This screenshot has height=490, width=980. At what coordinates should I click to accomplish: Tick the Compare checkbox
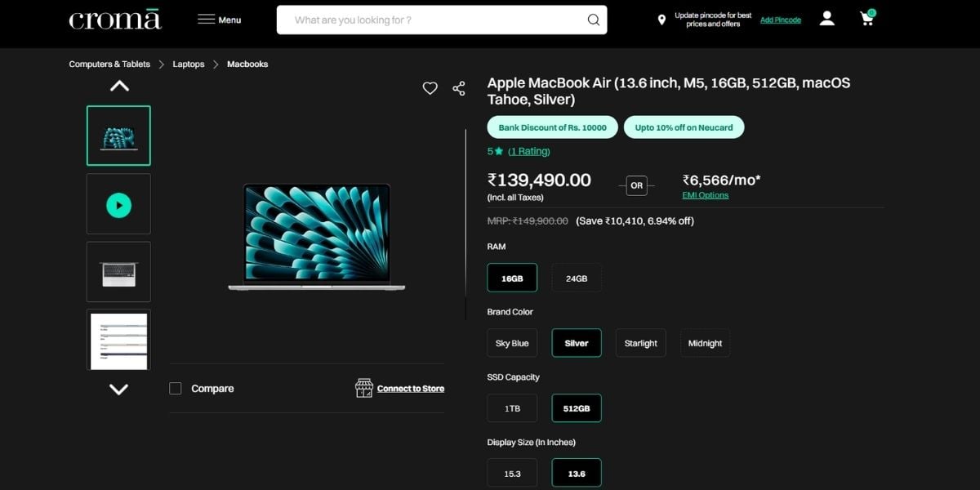click(176, 389)
